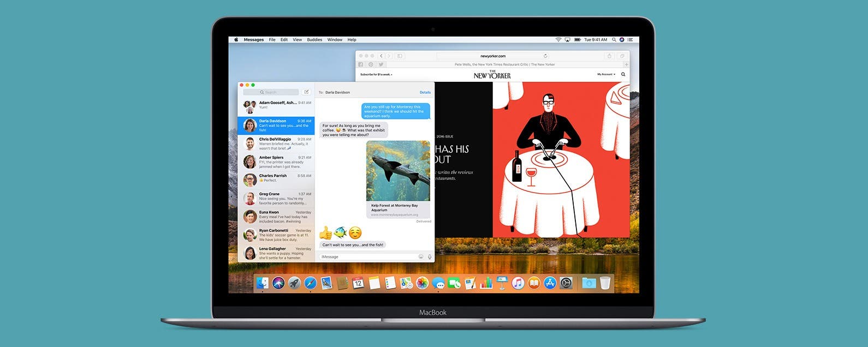
Task: Expand the My Account dropdown
Action: click(x=606, y=74)
